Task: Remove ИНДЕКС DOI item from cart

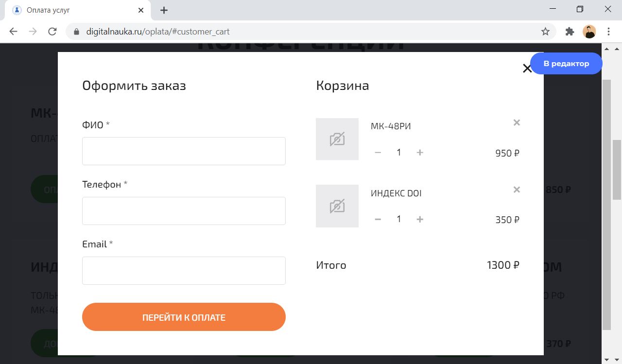Action: [x=517, y=190]
